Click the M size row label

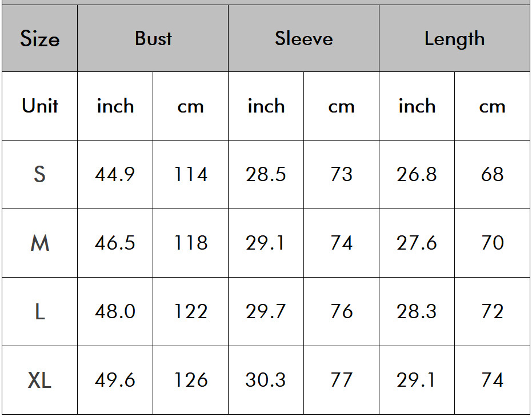pyautogui.click(x=39, y=243)
